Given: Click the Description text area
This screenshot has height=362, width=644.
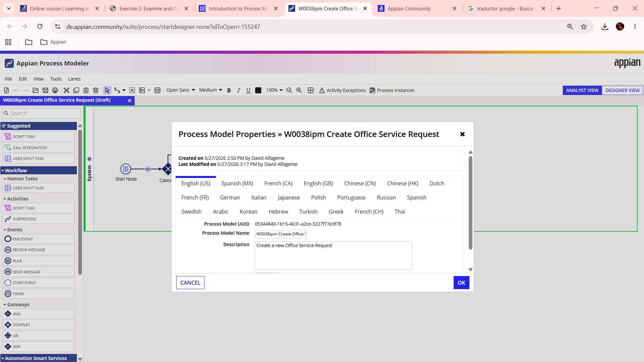Looking at the screenshot, I should (x=333, y=256).
